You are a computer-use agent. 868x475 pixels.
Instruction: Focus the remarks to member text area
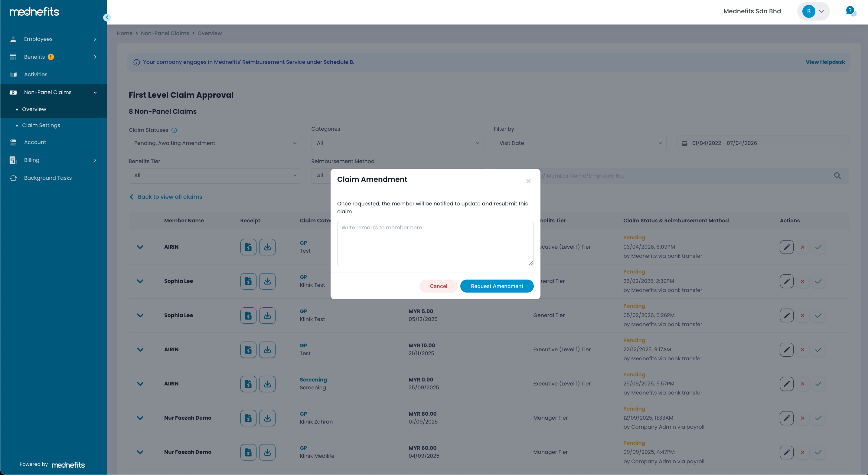(x=435, y=243)
